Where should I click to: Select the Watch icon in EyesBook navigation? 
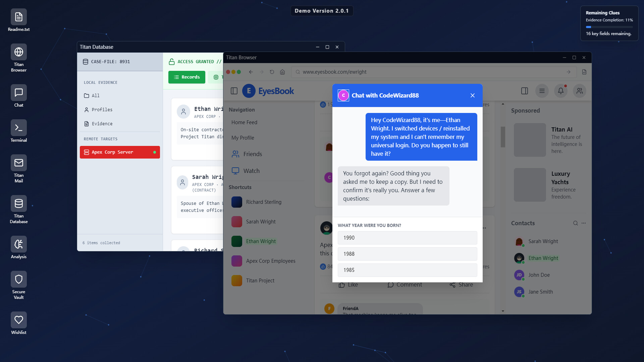[235, 171]
